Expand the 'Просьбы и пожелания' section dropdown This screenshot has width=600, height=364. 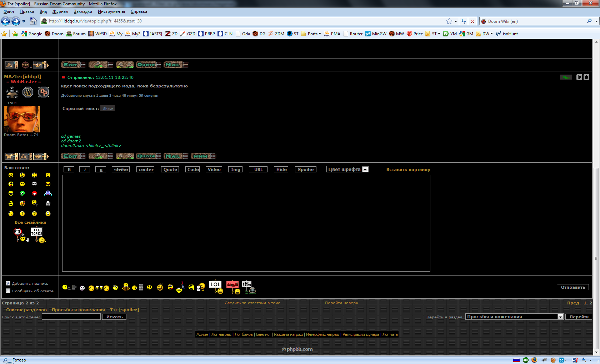click(x=560, y=317)
